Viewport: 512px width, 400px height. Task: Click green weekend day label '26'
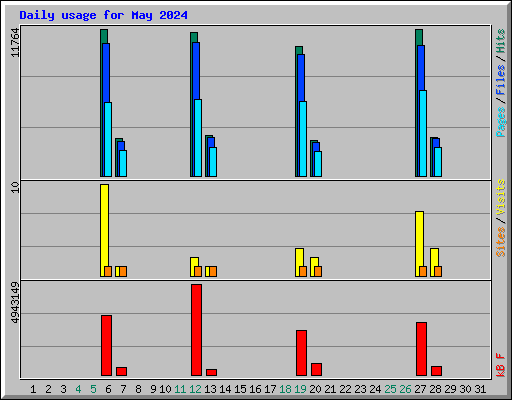point(405,389)
